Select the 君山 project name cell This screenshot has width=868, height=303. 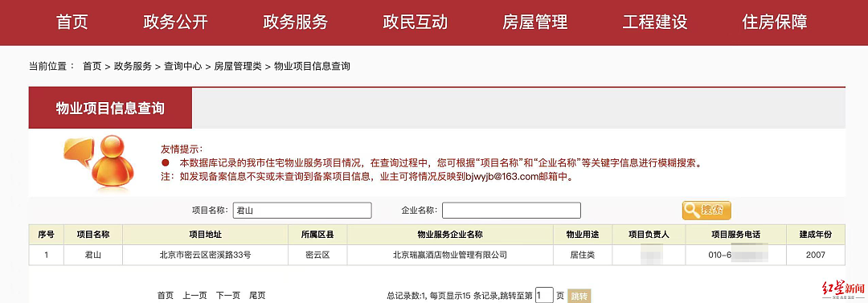point(93,255)
